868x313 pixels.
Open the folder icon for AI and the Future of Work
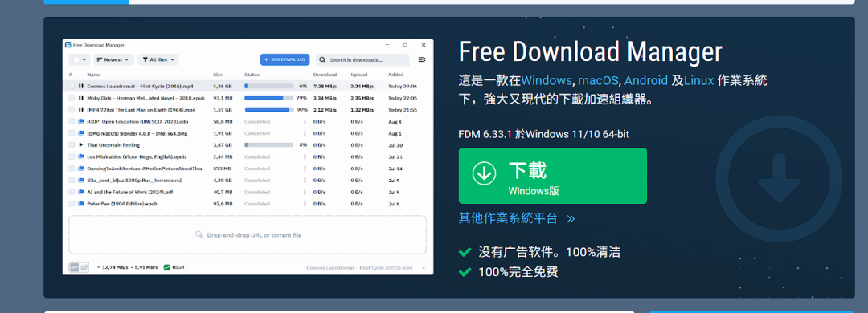(81, 192)
